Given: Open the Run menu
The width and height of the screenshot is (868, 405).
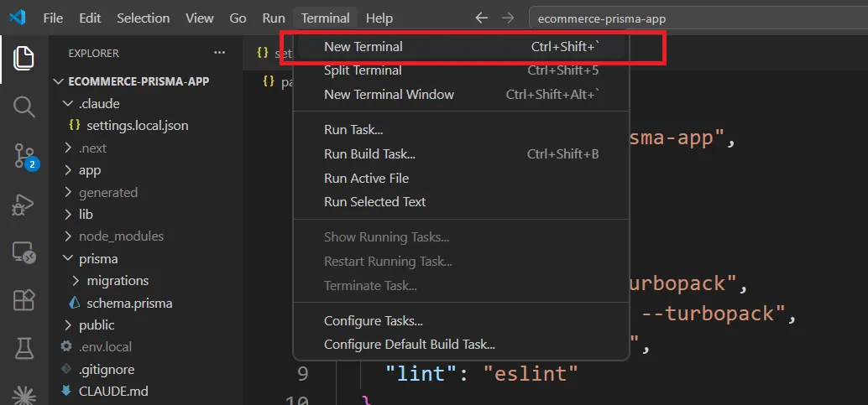Looking at the screenshot, I should [274, 18].
